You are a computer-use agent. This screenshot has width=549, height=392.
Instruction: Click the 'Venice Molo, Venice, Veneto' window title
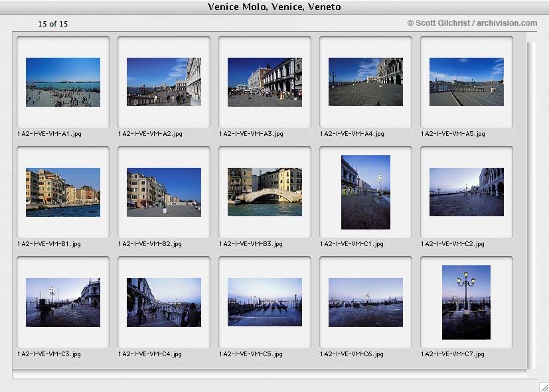(274, 7)
